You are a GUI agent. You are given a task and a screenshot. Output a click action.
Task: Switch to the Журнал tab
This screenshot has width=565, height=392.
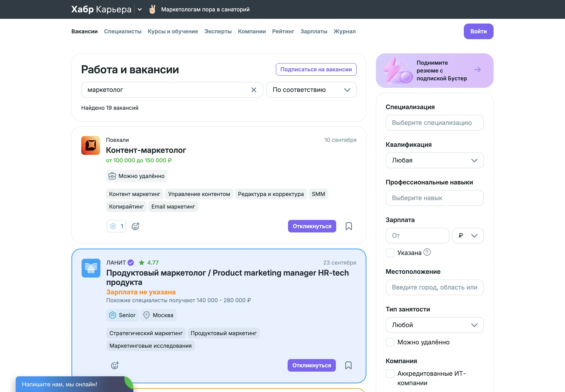point(344,31)
